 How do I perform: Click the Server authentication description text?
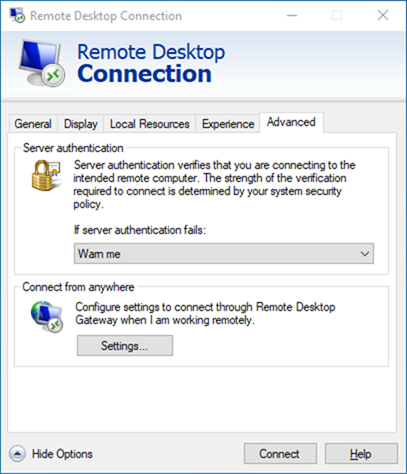click(214, 184)
